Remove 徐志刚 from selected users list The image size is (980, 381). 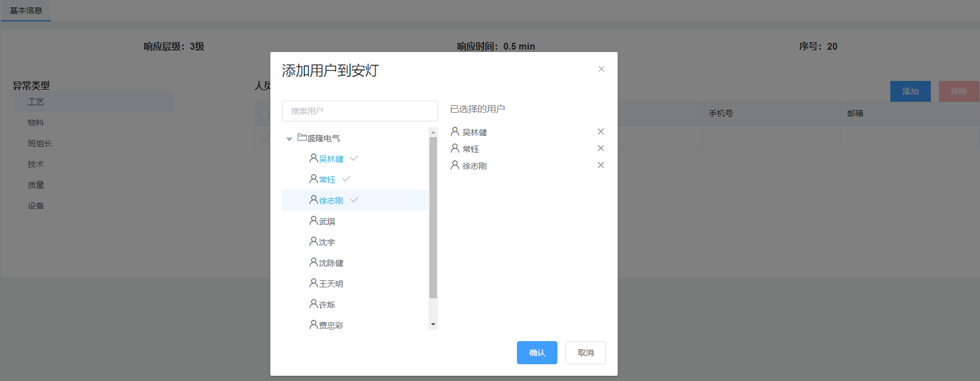coord(601,165)
